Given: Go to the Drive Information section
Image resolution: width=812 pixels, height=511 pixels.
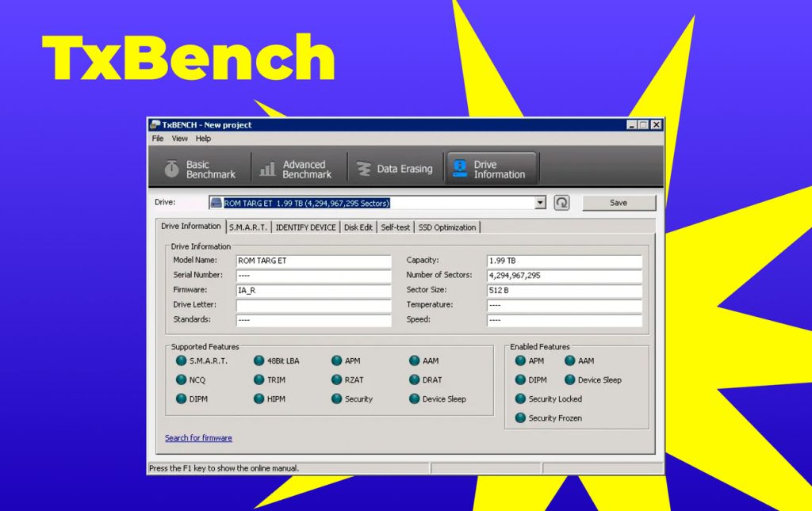Looking at the screenshot, I should (x=491, y=169).
